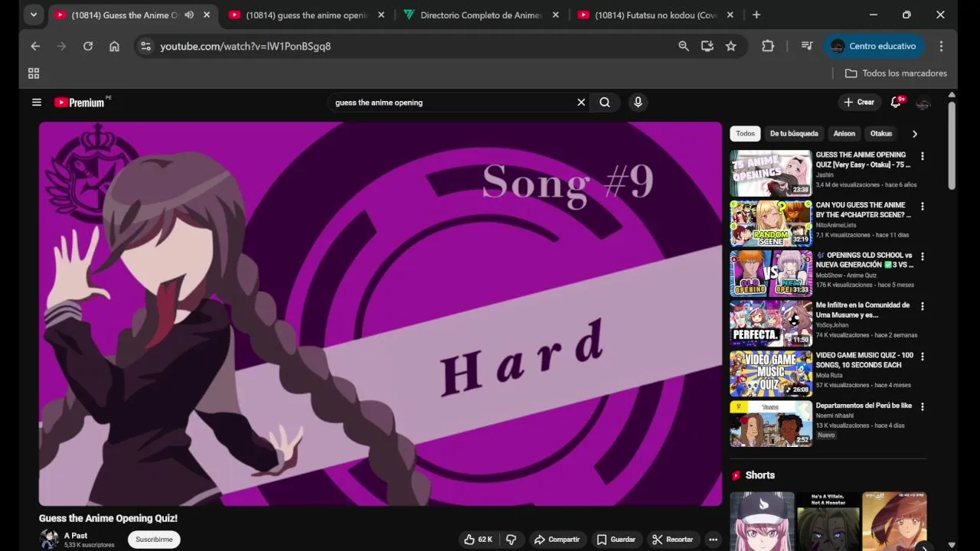Close the Directorio Completo de Animes tab

click(556, 15)
